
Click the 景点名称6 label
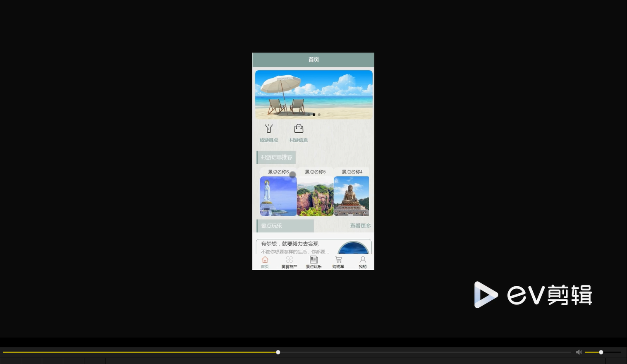click(x=278, y=172)
